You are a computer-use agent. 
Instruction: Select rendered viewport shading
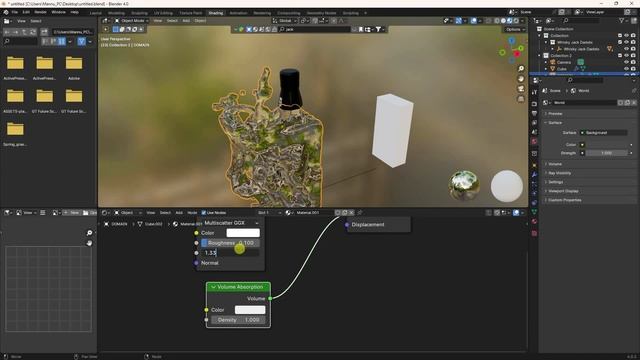click(516, 20)
